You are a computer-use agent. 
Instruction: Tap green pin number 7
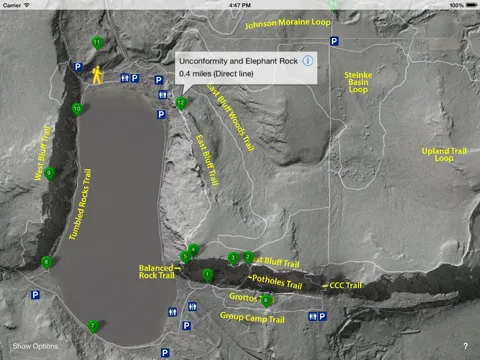(93, 326)
